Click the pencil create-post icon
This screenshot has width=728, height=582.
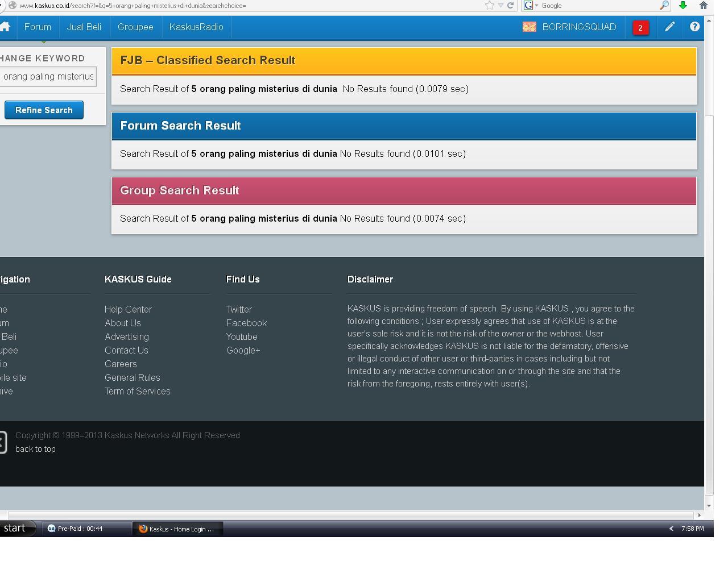point(670,26)
